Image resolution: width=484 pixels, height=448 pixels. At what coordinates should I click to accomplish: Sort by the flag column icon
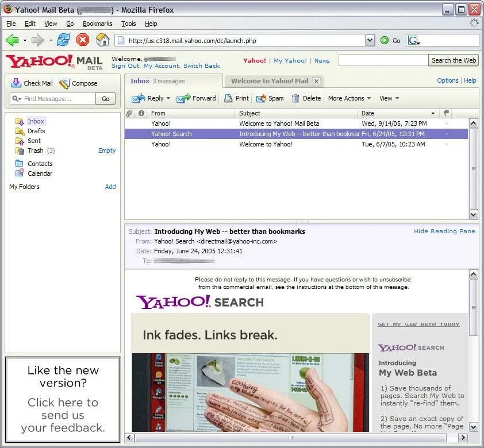446,113
